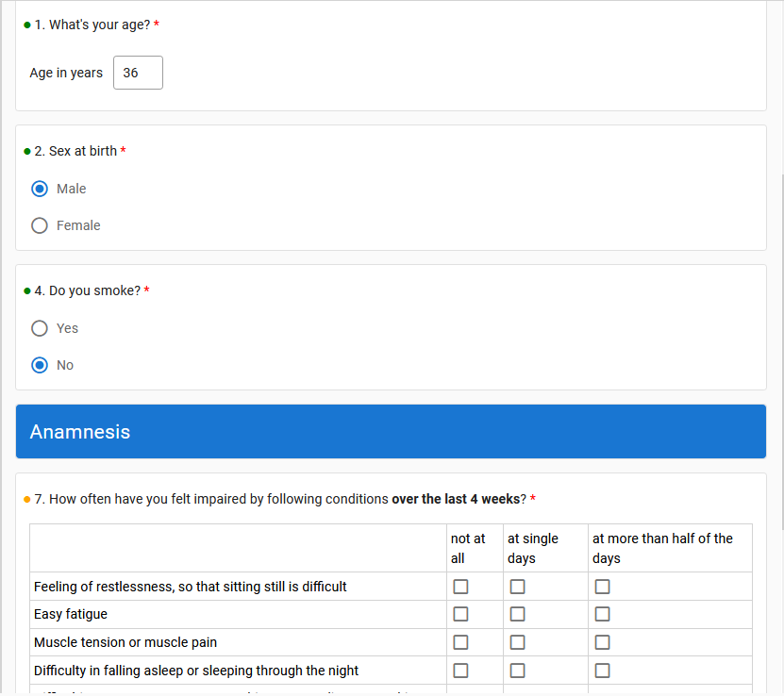
Task: Check 'not at all' for muscle tension
Action: (460, 642)
